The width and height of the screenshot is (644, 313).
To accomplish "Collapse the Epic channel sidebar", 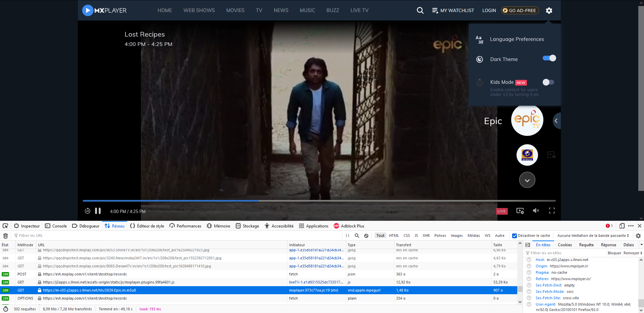I will tap(556, 120).
